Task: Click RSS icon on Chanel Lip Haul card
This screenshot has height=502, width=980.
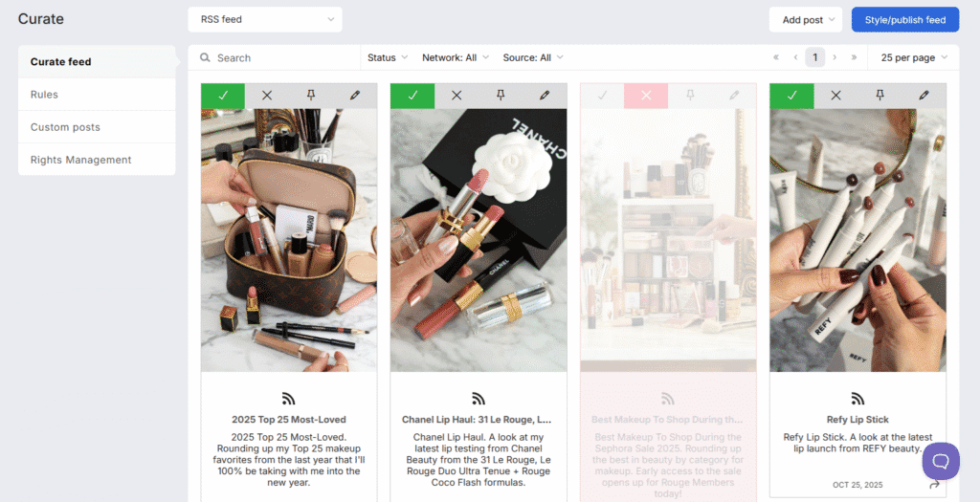Action: point(479,399)
